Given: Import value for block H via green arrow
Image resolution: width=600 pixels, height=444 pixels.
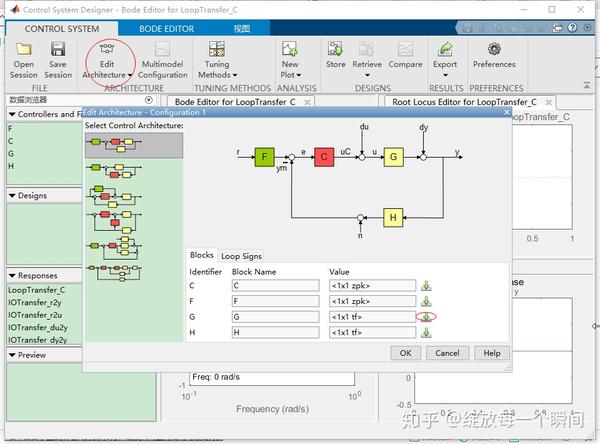Looking at the screenshot, I should click(426, 333).
